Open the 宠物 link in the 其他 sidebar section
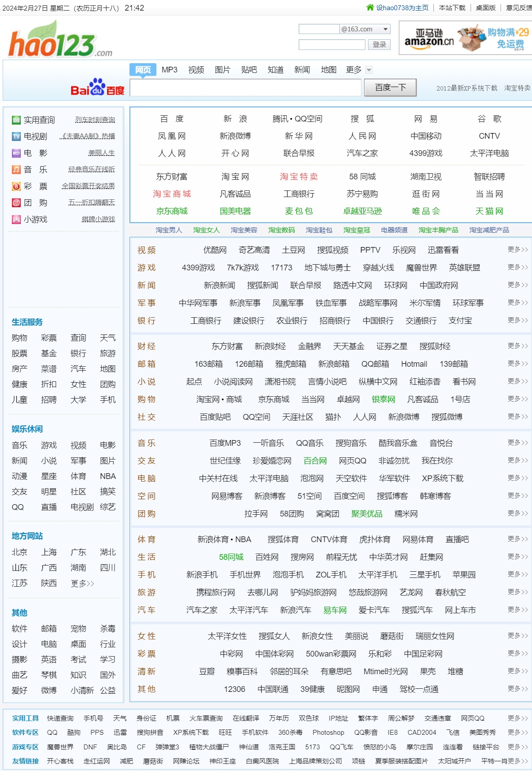 tap(78, 629)
